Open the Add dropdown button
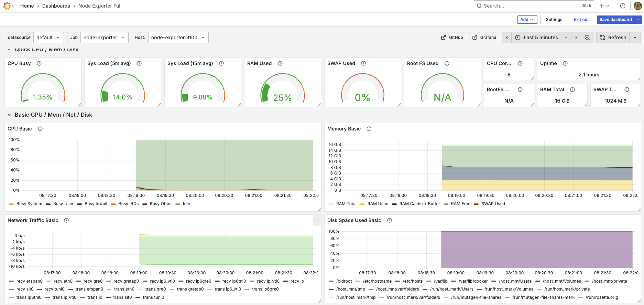Screen dimensions: 644x305 point(527,20)
